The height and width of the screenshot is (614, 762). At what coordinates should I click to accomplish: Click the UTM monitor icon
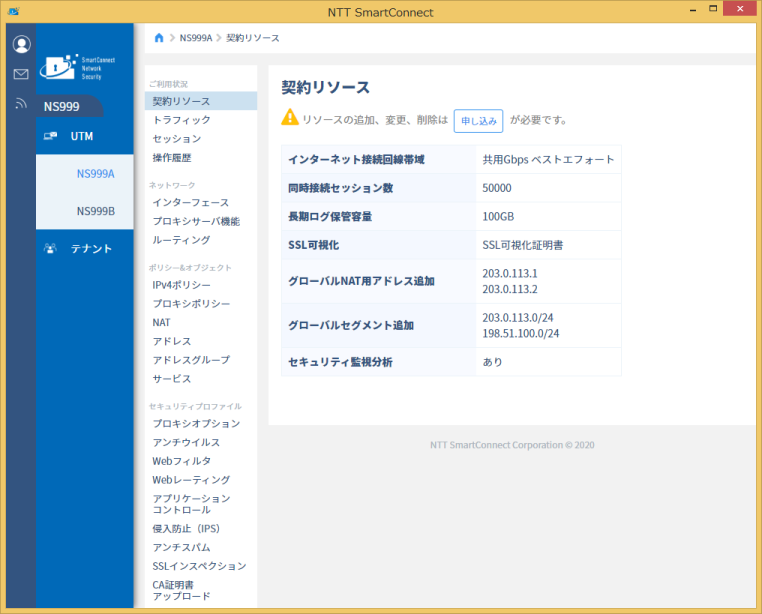[x=50, y=136]
